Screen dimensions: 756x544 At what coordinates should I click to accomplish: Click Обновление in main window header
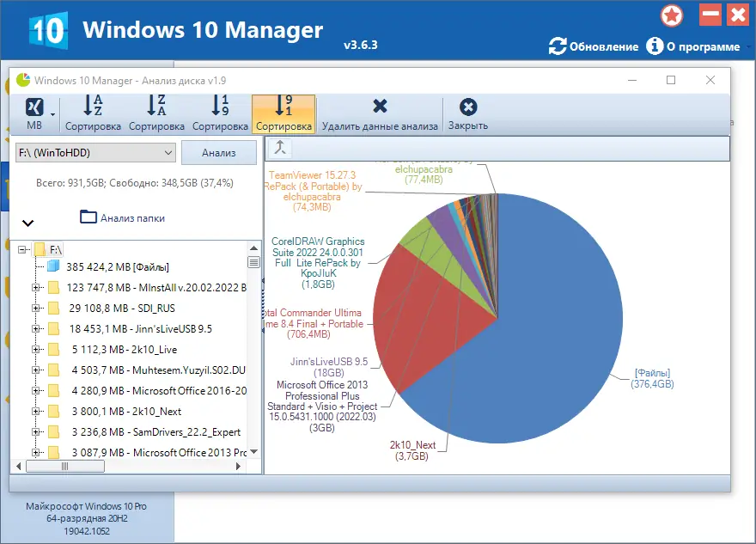click(594, 46)
